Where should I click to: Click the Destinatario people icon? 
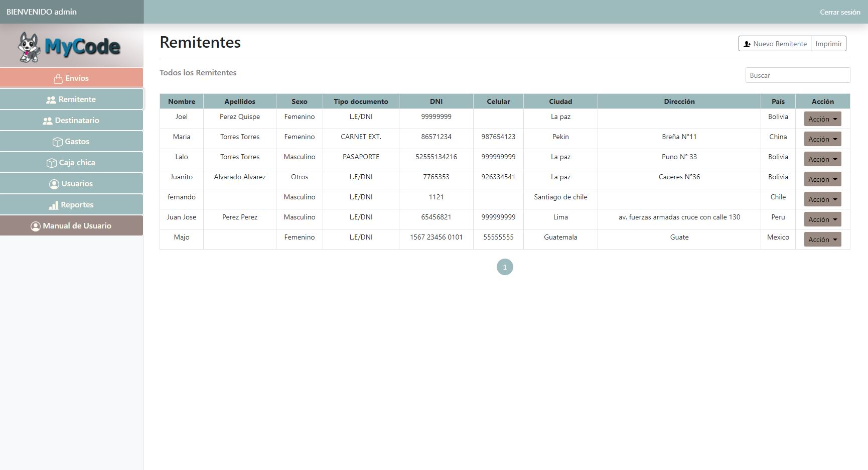pos(47,121)
